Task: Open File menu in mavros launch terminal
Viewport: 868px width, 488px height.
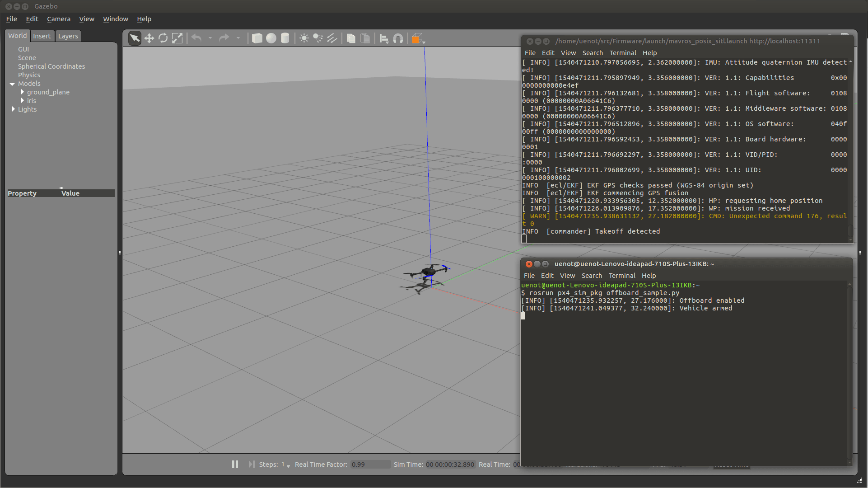Action: 530,53
